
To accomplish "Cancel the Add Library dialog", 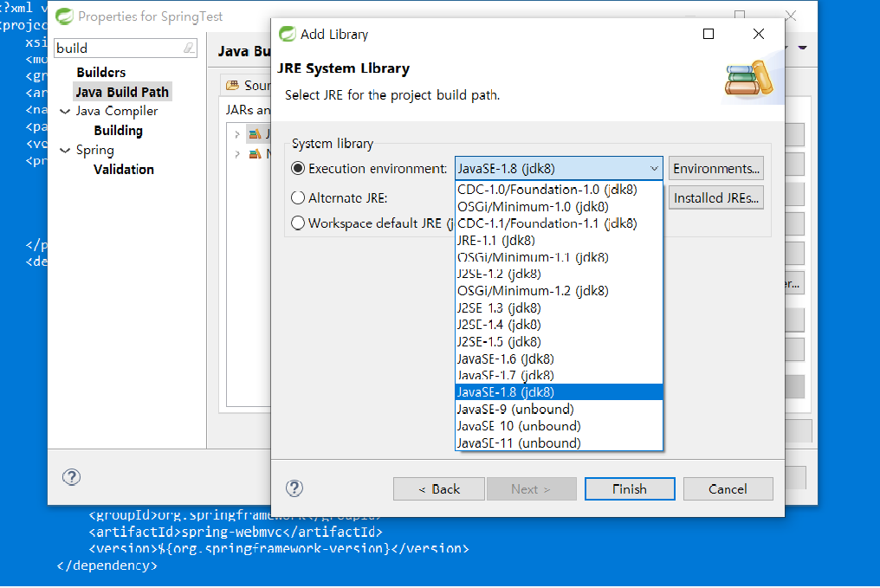I will 728,488.
